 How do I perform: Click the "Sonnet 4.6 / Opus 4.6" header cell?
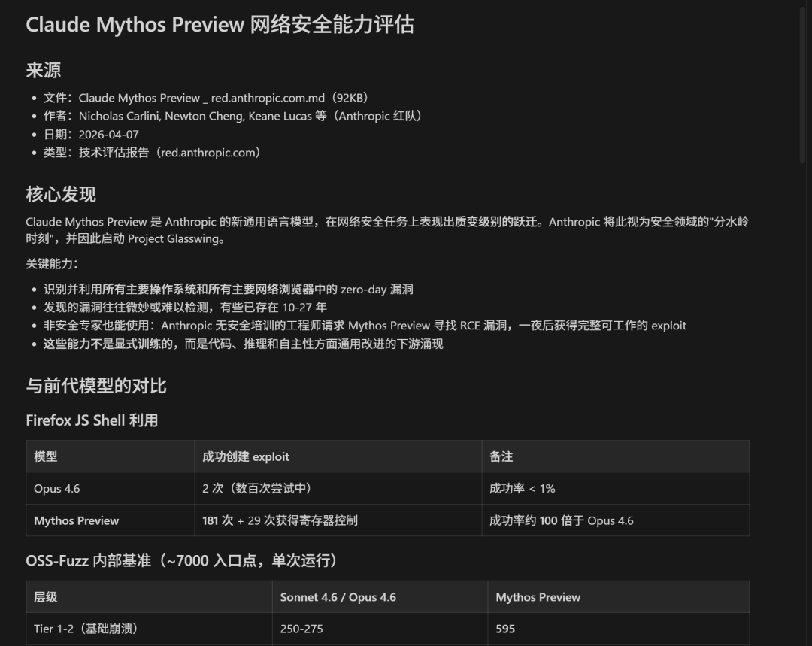[380, 597]
